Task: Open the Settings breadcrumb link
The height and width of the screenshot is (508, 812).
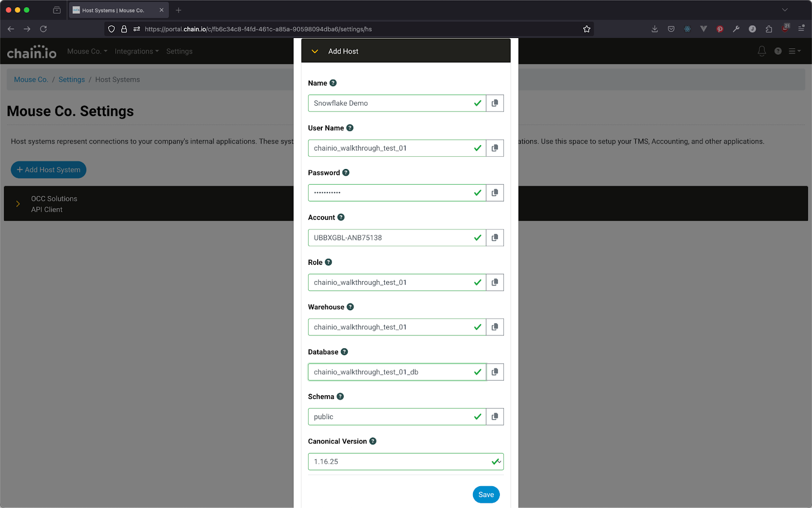Action: click(72, 80)
